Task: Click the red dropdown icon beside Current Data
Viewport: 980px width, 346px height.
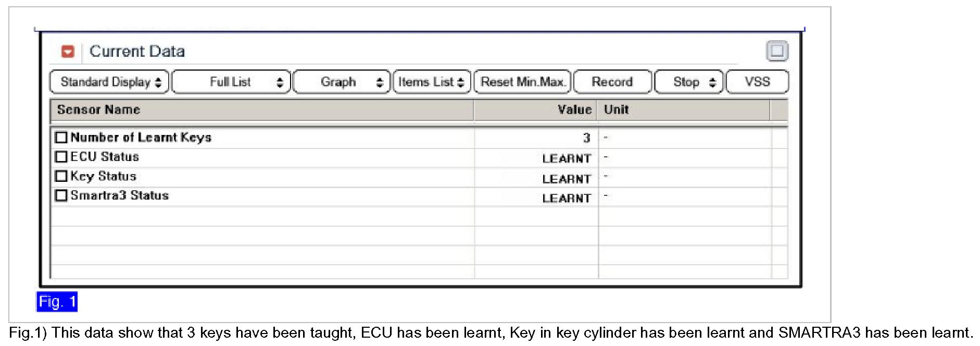Action: (x=68, y=52)
